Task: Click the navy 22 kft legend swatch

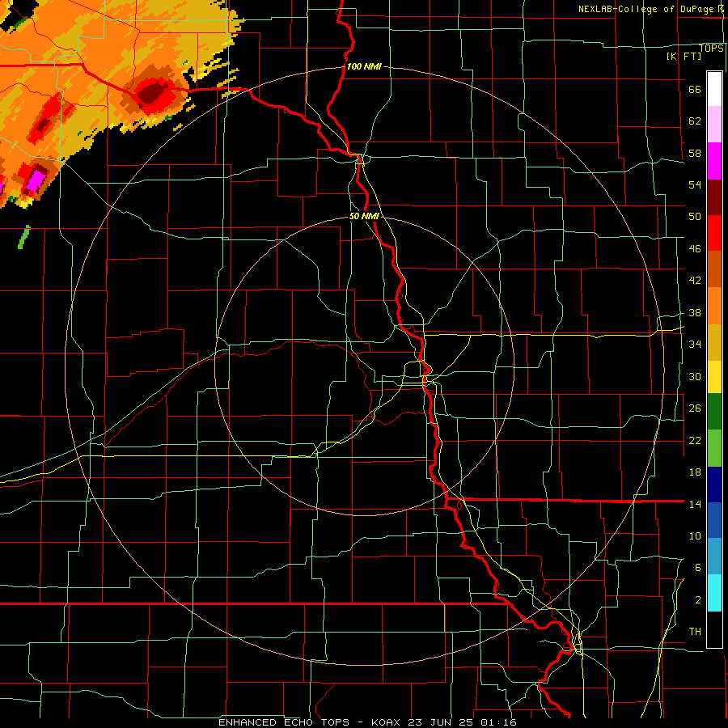Action: [714, 485]
